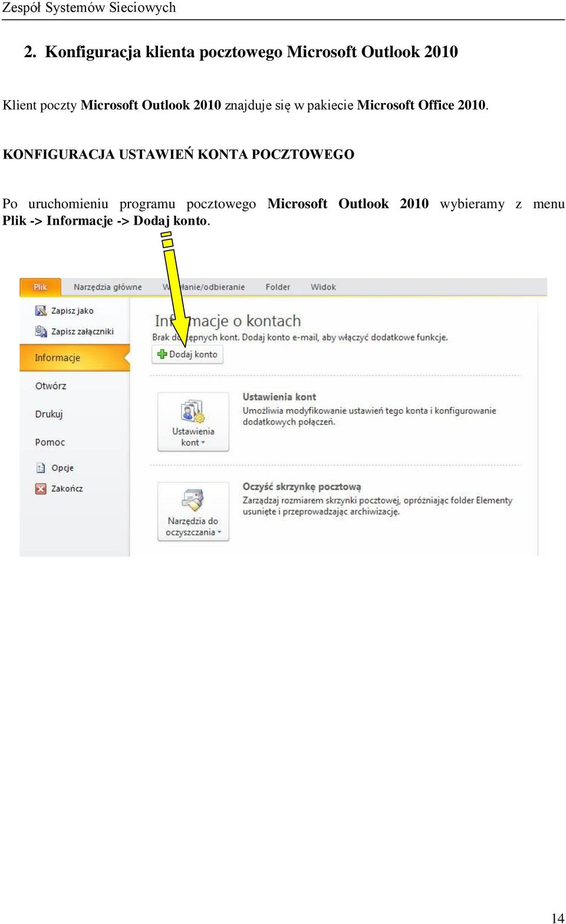566x924 pixels.
Task: Click the Opcje label
Action: (62, 468)
